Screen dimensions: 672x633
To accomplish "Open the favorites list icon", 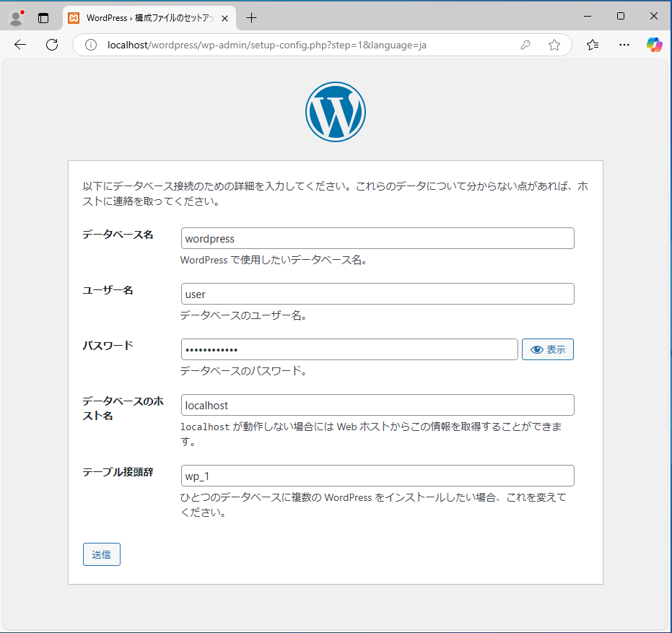I will pyautogui.click(x=593, y=45).
